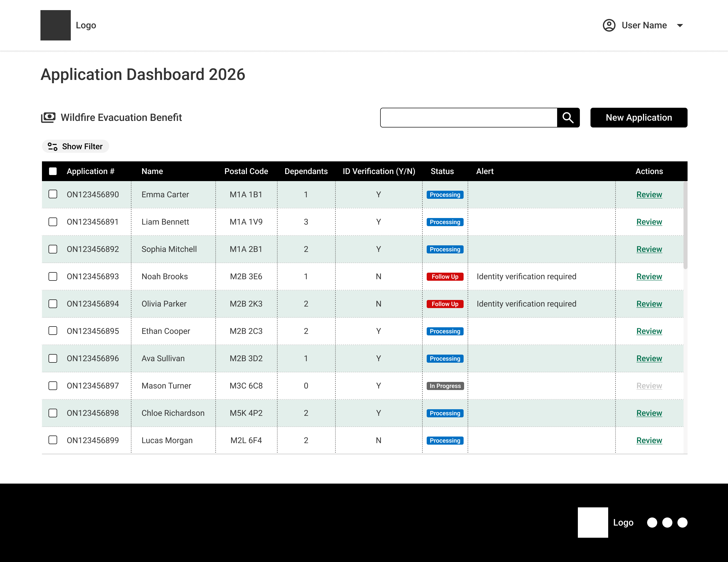Check the box for ON123456890
The image size is (728, 562).
53,194
